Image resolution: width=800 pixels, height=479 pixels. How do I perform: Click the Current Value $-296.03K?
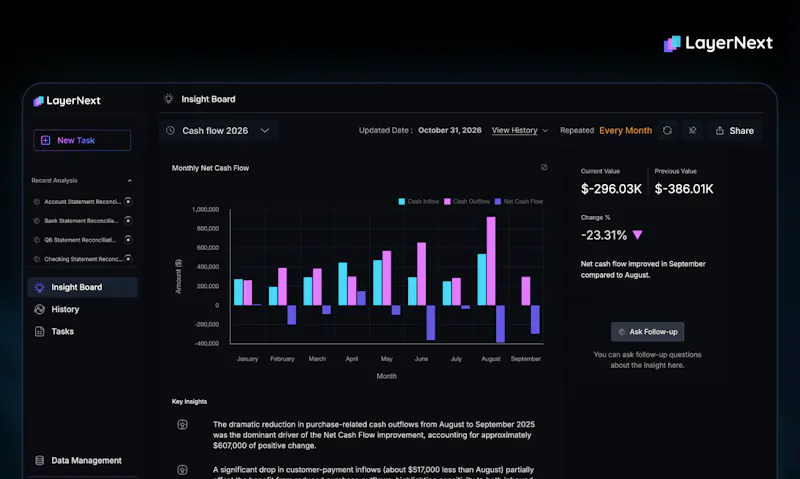pos(611,189)
